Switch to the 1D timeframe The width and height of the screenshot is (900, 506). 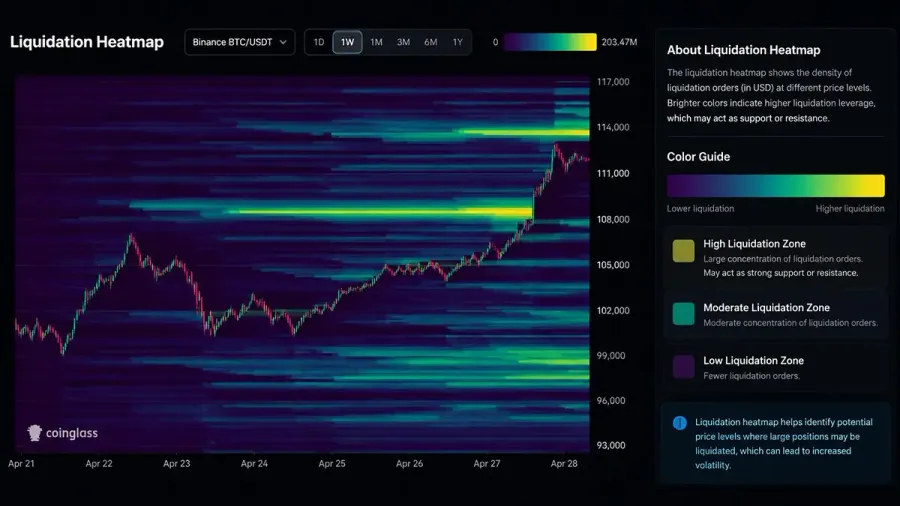[319, 42]
